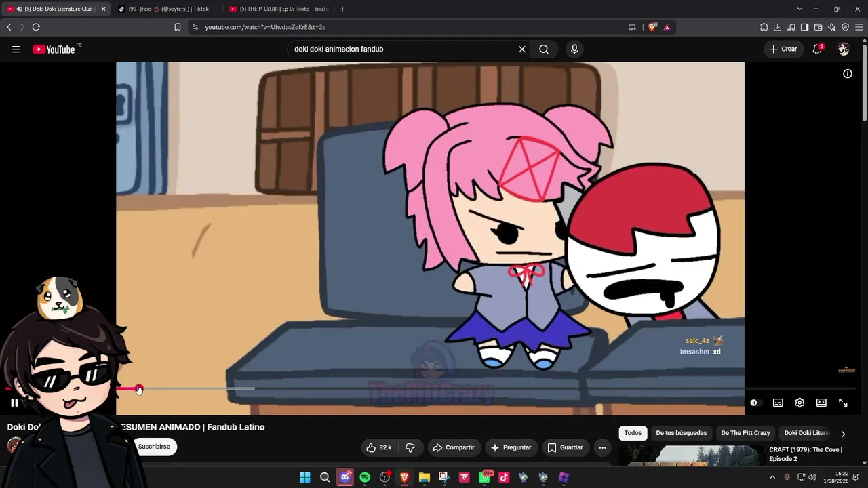This screenshot has width=868, height=488.
Task: Select the Todos filter chip
Action: tap(633, 433)
